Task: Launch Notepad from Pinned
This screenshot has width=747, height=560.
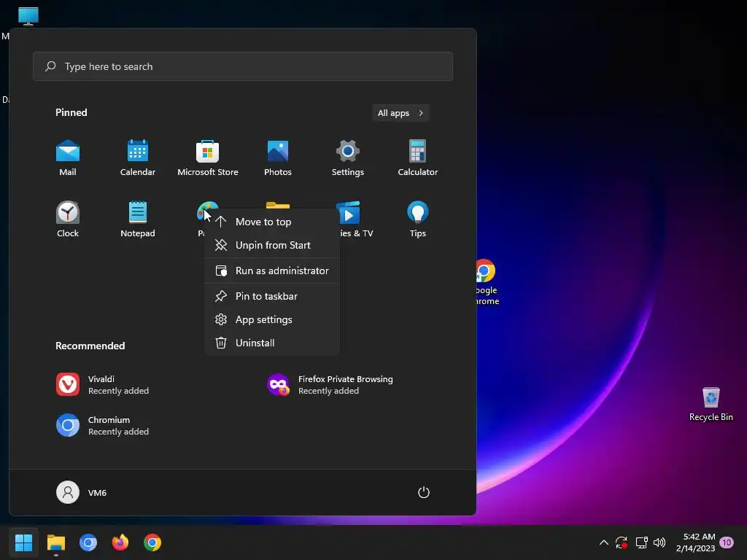Action: pyautogui.click(x=138, y=219)
